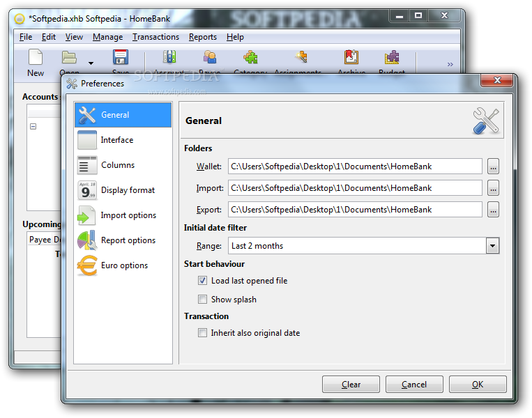Image resolution: width=532 pixels, height=418 pixels.
Task: Open the Manage menu
Action: [107, 37]
